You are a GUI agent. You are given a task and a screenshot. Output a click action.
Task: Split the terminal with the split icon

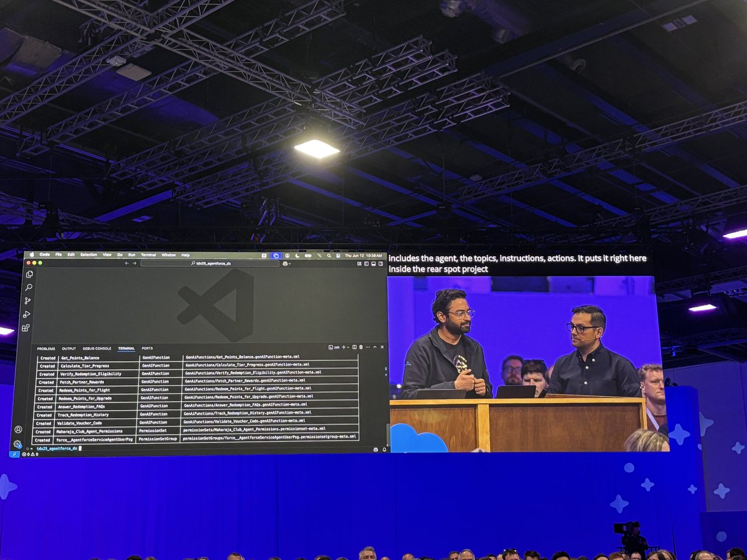tap(354, 347)
